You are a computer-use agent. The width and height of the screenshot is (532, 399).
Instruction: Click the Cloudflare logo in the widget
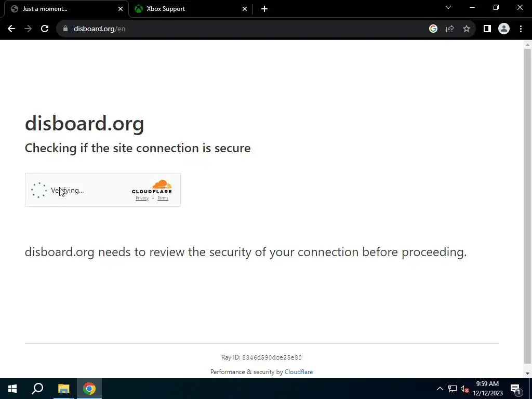(x=152, y=187)
